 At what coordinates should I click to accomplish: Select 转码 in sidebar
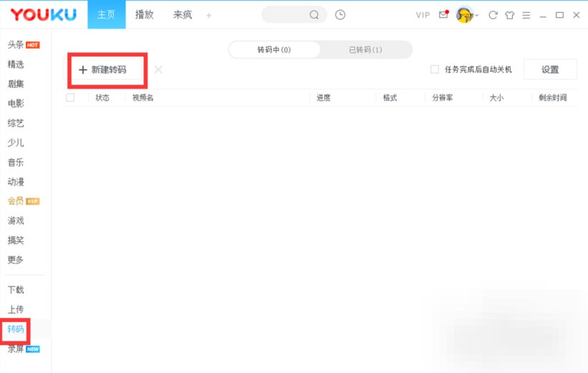pyautogui.click(x=16, y=329)
